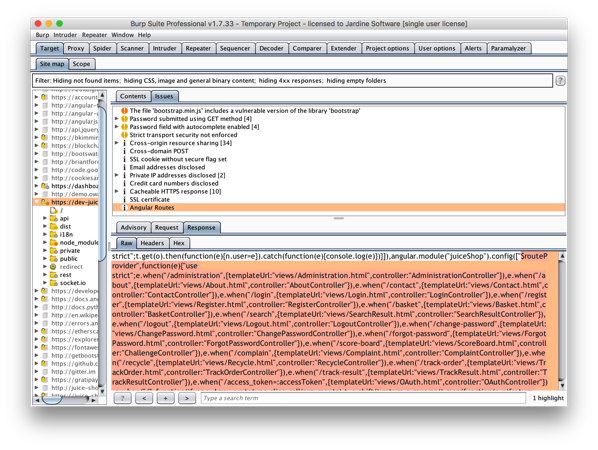598x450 pixels.
Task: Expand the Cross-origin resource sharing [34] issue
Action: 117,143
